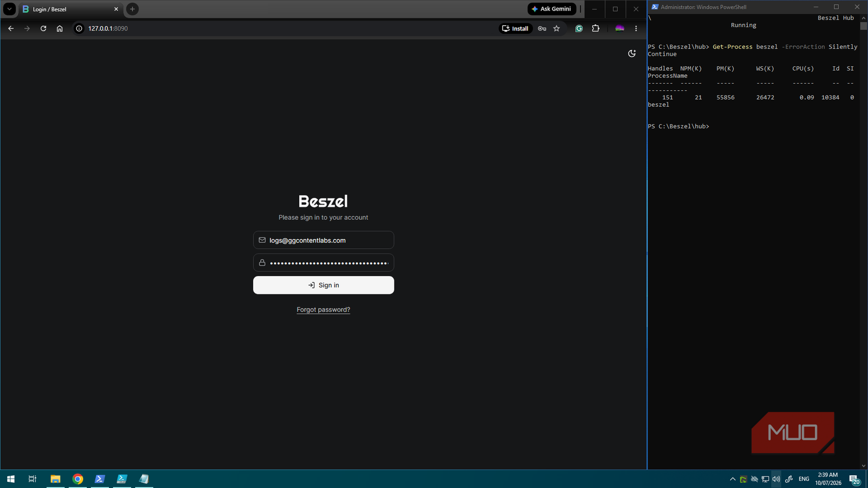Click the pen/ink workspace tray icon
Screen dimensions: 868x488
(789, 479)
